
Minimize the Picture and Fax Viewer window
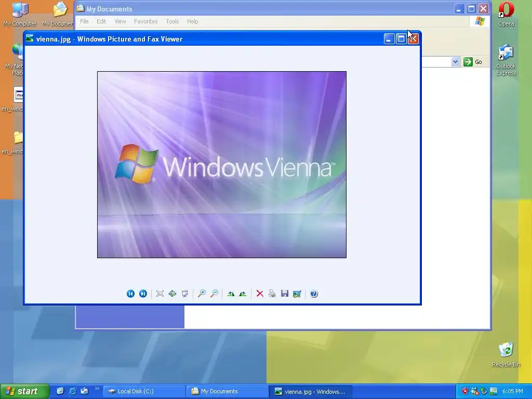389,39
